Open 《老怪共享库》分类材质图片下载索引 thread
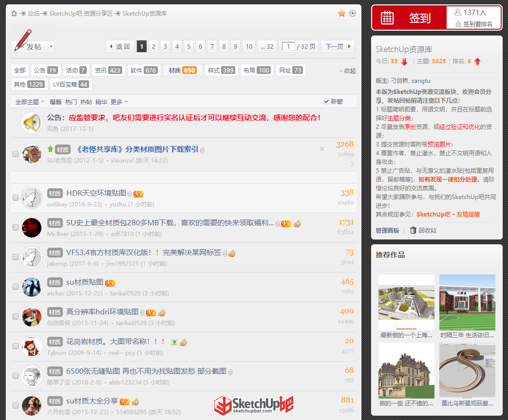 137,149
